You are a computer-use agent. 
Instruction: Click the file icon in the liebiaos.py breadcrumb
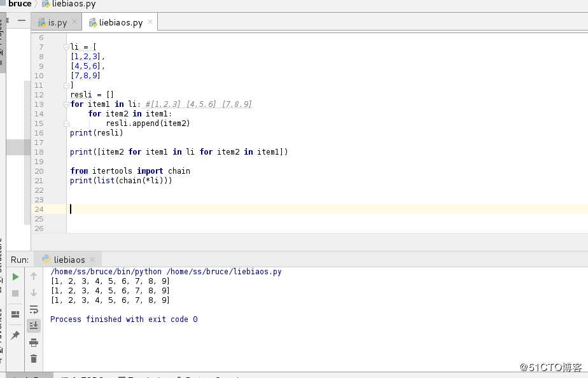click(46, 4)
